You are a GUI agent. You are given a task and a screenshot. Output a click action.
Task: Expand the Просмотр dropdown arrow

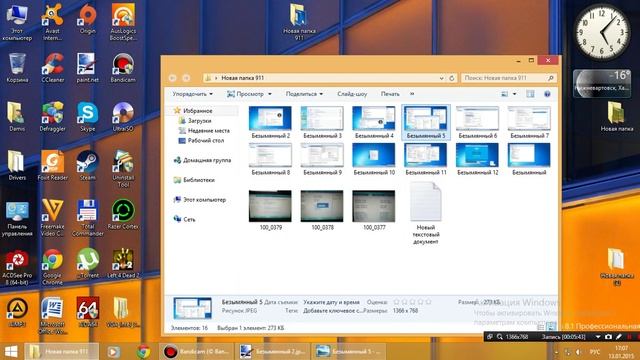tap(269, 94)
